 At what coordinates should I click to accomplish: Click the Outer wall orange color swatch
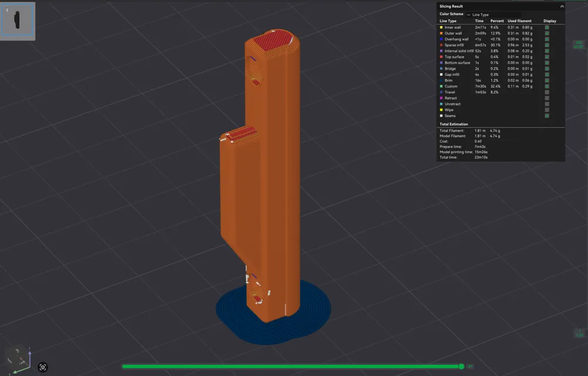coord(442,34)
